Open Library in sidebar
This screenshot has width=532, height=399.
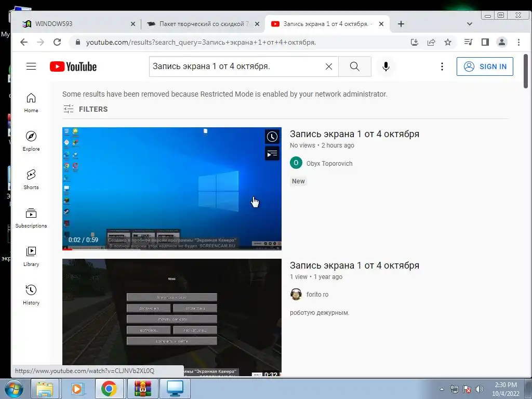point(31,257)
